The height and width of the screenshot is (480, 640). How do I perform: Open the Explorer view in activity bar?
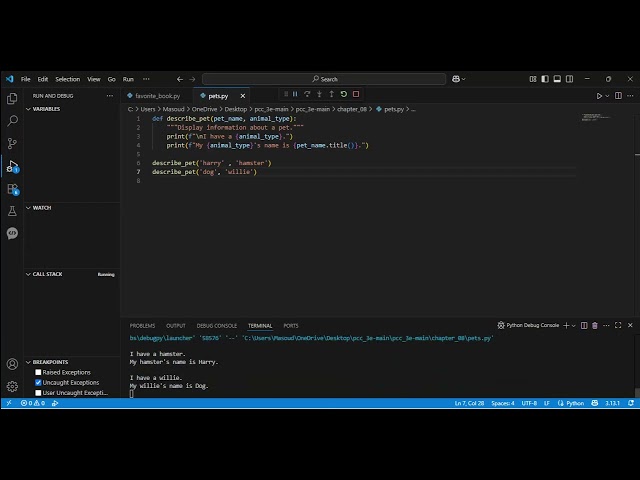[12, 98]
